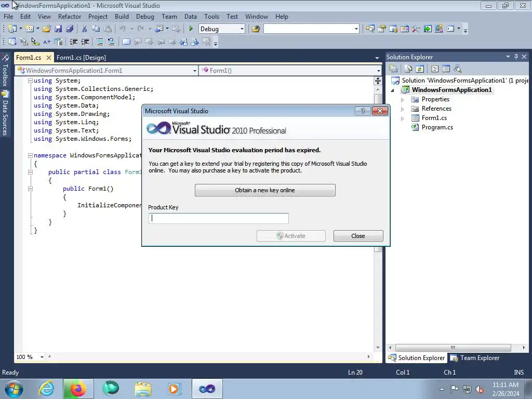Open the Toolbox side panel tab
This screenshot has height=399, width=532.
point(5,71)
